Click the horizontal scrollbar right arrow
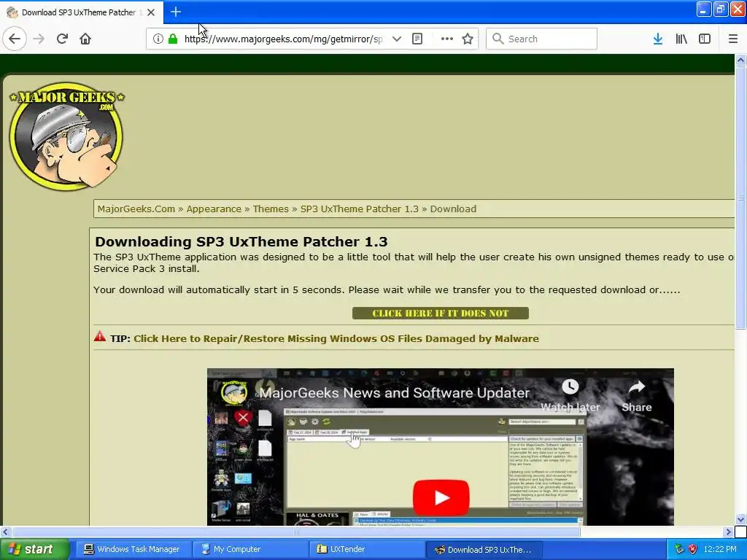The height and width of the screenshot is (560, 747). (x=728, y=532)
